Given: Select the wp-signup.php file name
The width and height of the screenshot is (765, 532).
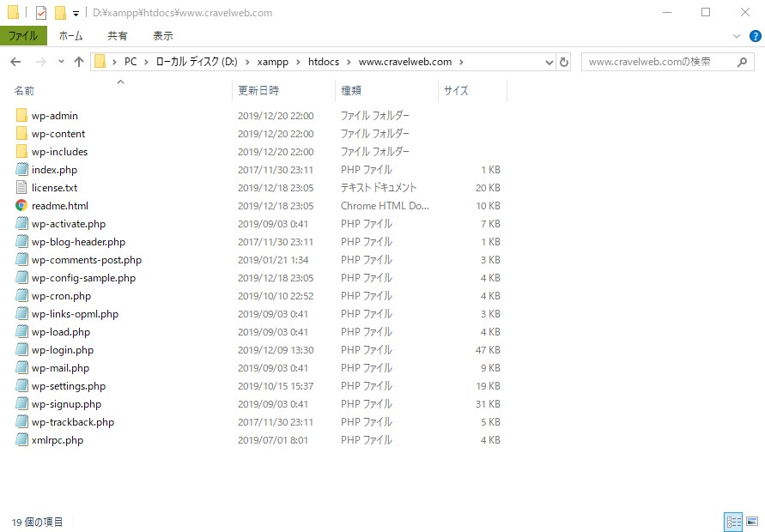Looking at the screenshot, I should point(66,404).
